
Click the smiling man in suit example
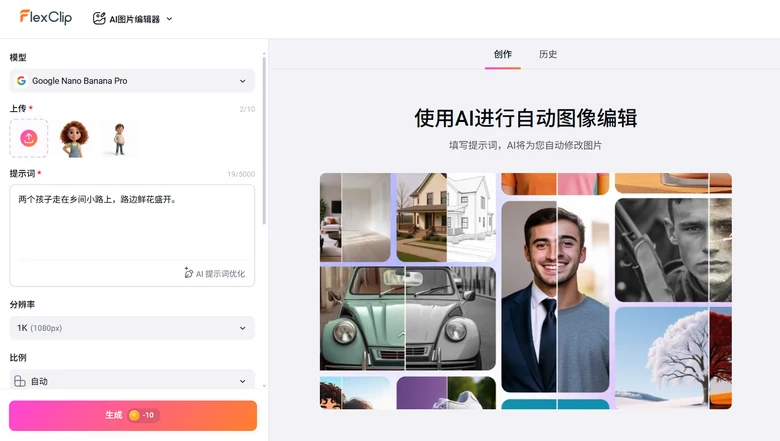pyautogui.click(x=555, y=296)
